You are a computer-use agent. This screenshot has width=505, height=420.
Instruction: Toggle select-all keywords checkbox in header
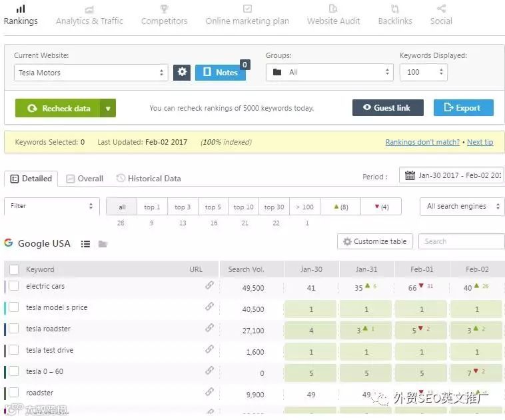tap(14, 269)
